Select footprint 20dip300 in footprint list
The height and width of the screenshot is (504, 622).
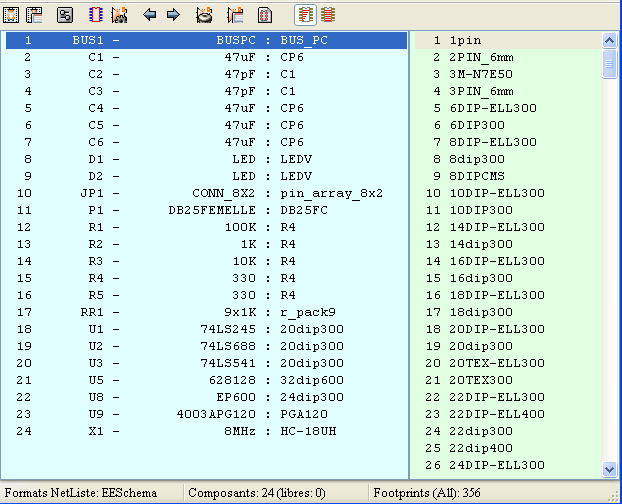[508, 347]
